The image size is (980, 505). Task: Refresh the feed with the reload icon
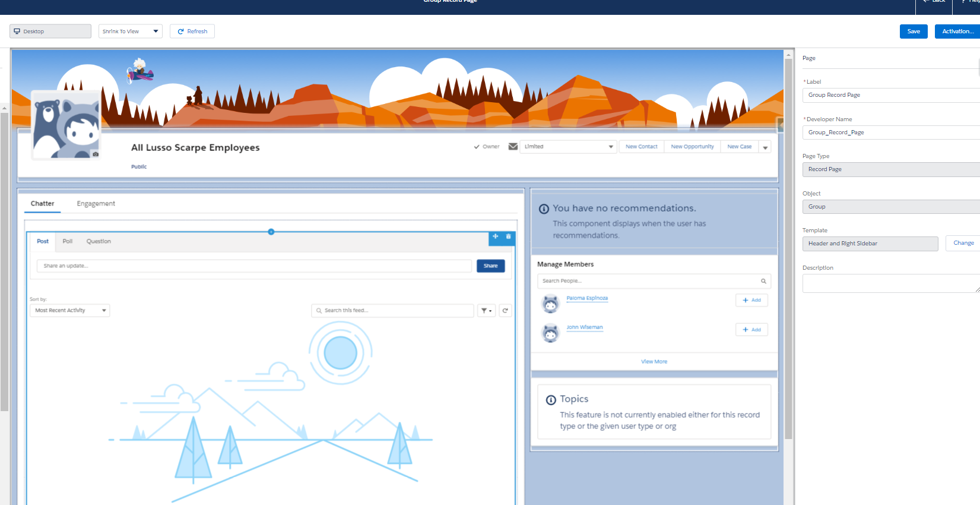pos(505,311)
